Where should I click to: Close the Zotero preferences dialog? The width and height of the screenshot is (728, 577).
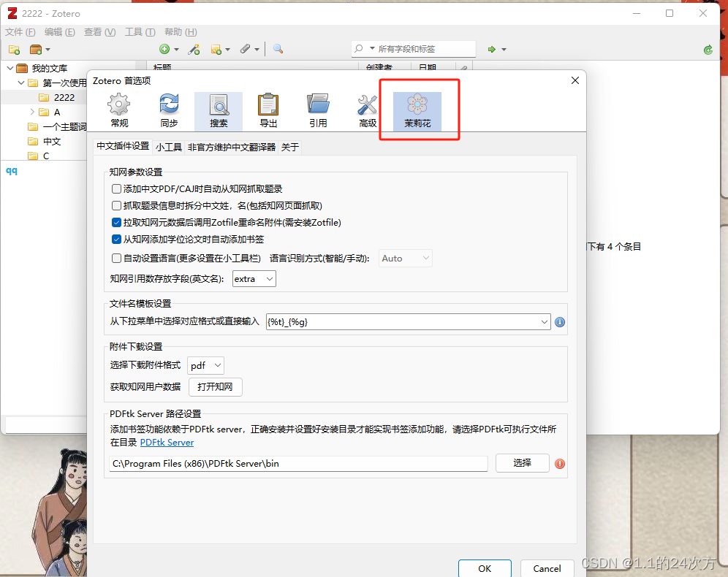575,80
